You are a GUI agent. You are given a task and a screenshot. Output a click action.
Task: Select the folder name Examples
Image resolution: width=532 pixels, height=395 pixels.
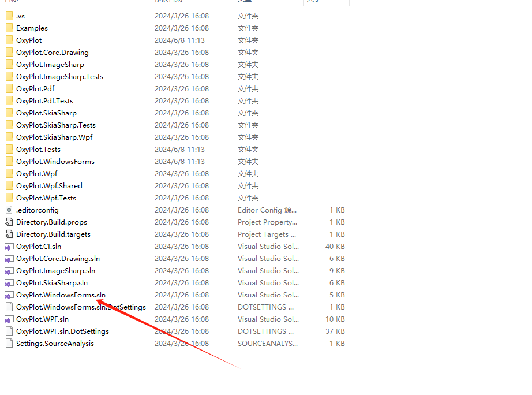(x=32, y=28)
